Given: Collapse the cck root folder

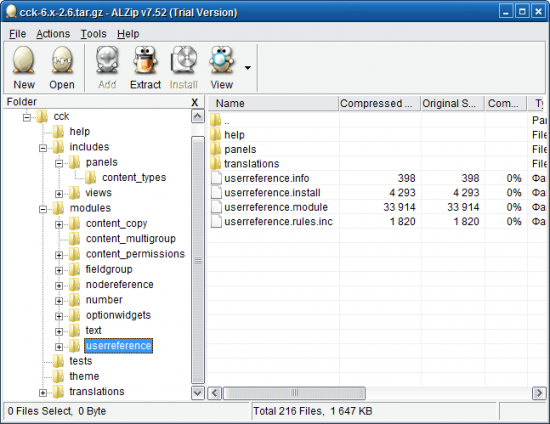Looking at the screenshot, I should point(27,117).
